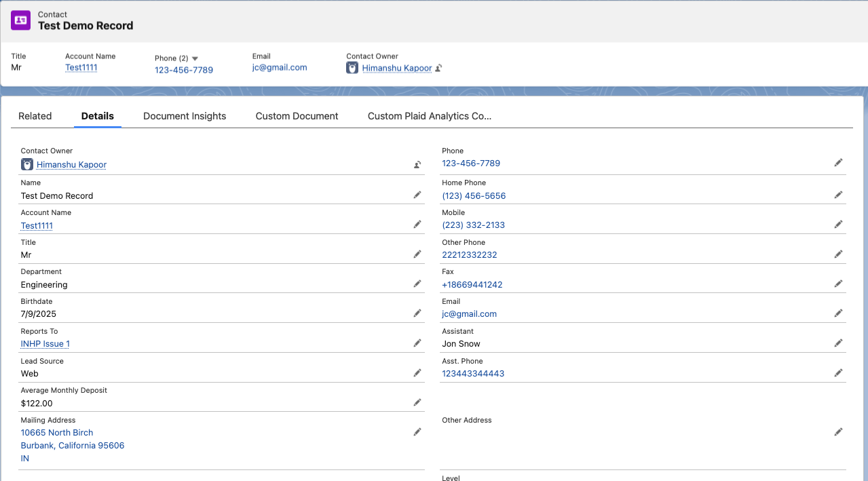Edit the Fax field pencil icon
This screenshot has width=868, height=481.
tap(839, 284)
